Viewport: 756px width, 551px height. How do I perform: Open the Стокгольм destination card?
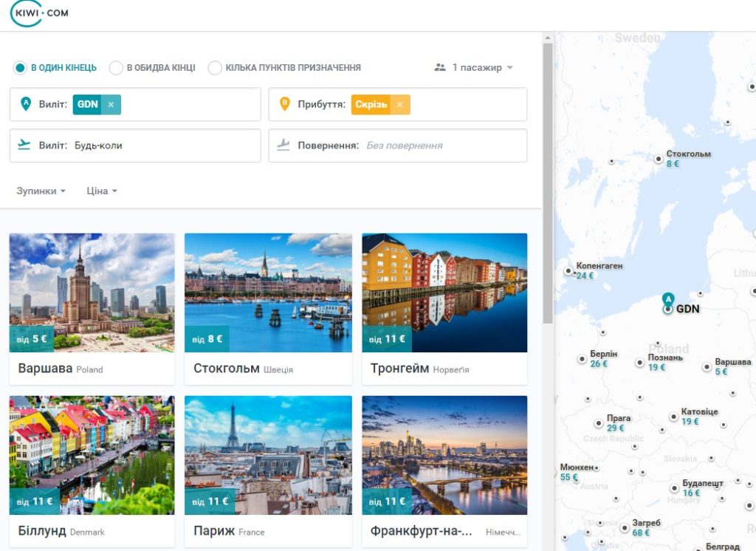point(268,309)
